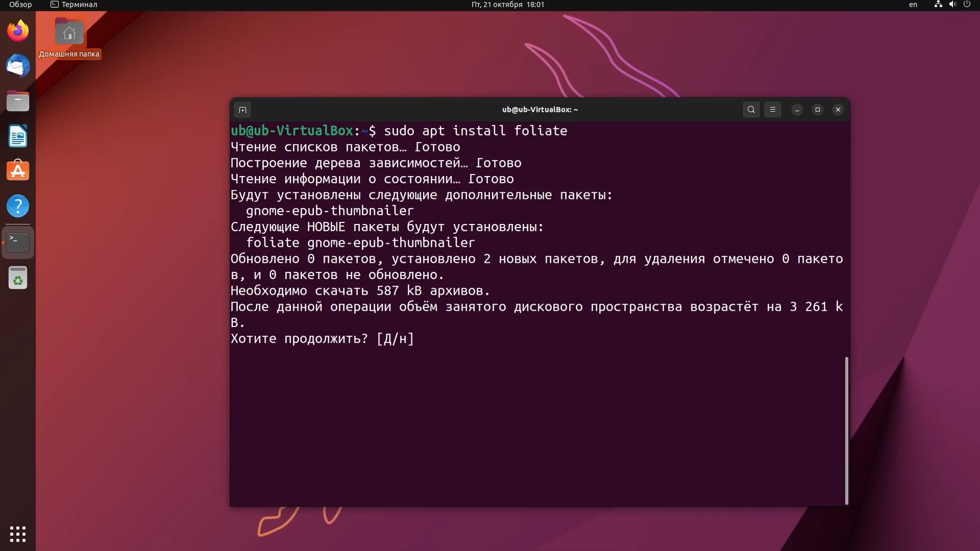Viewport: 980px width, 551px height.
Task: Open the Files manager in the dock
Action: [18, 101]
